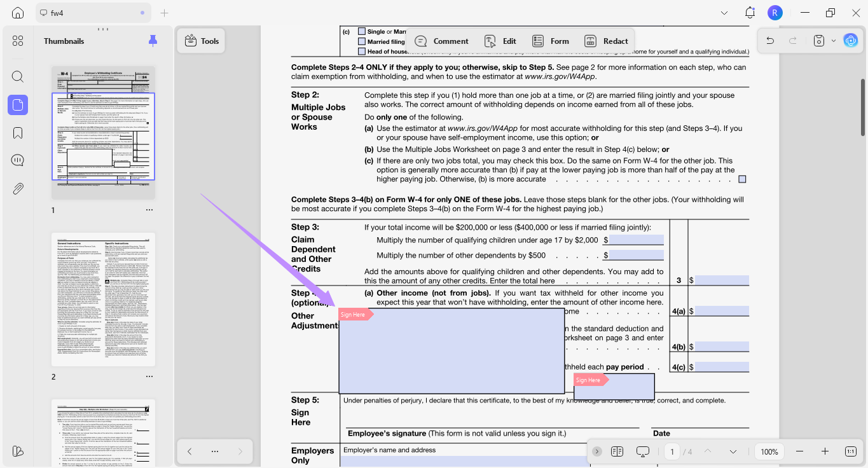This screenshot has height=468, width=868.
Task: Click the 100% zoom level box
Action: coord(769,451)
